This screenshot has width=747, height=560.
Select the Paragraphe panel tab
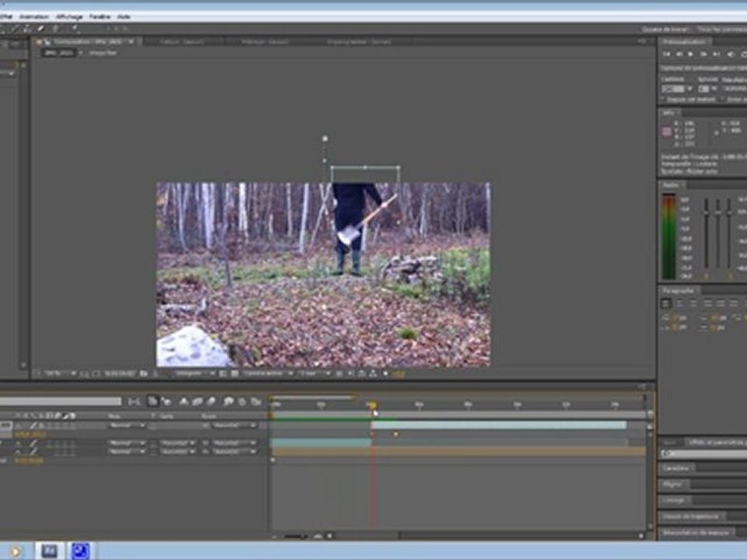coord(679,290)
